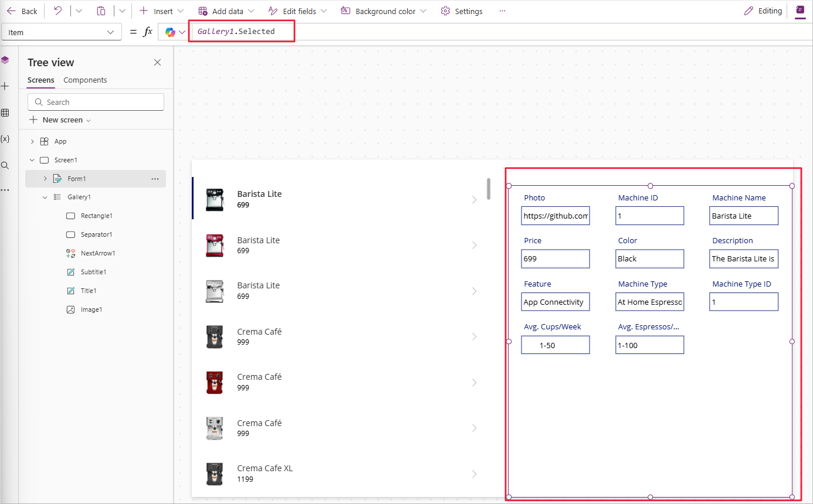This screenshot has height=504, width=813.
Task: Open the Item property dropdown
Action: click(x=62, y=32)
